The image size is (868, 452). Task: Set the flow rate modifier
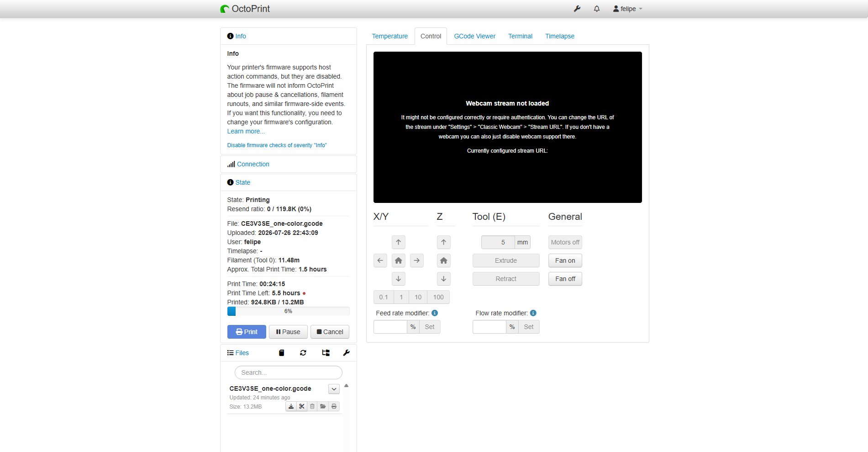click(529, 327)
